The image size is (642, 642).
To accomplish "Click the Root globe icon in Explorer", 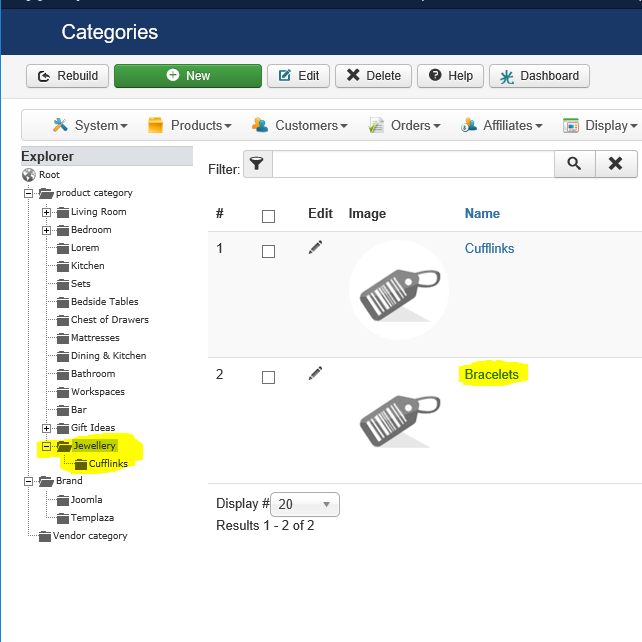I will click(29, 175).
